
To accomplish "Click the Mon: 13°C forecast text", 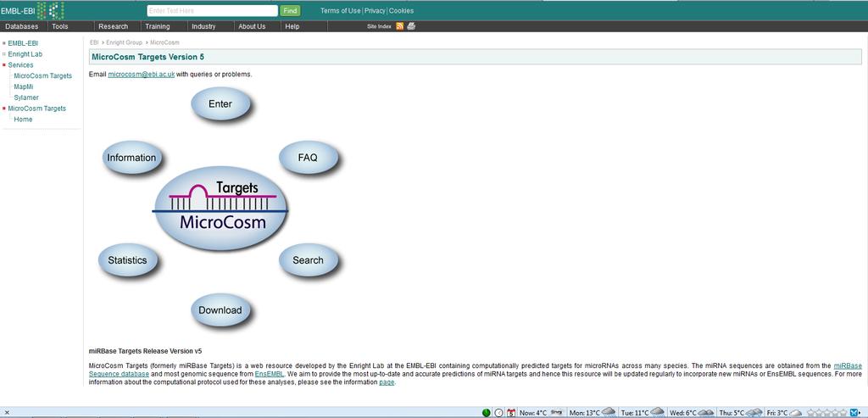I will click(x=585, y=413).
